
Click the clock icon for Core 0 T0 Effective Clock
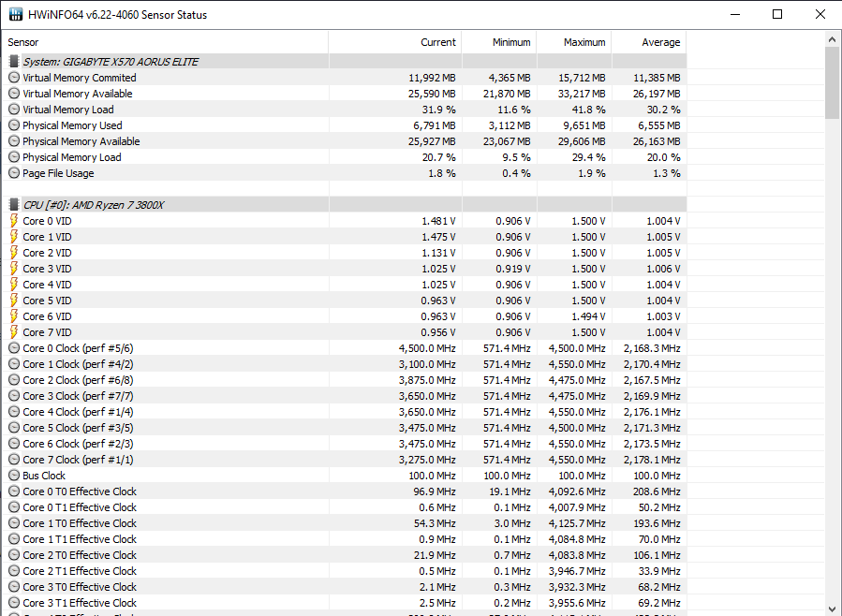tap(14, 491)
